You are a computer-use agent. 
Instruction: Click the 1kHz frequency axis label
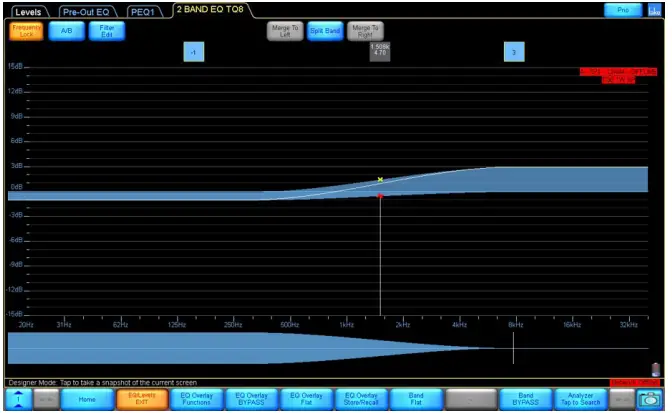tap(346, 325)
